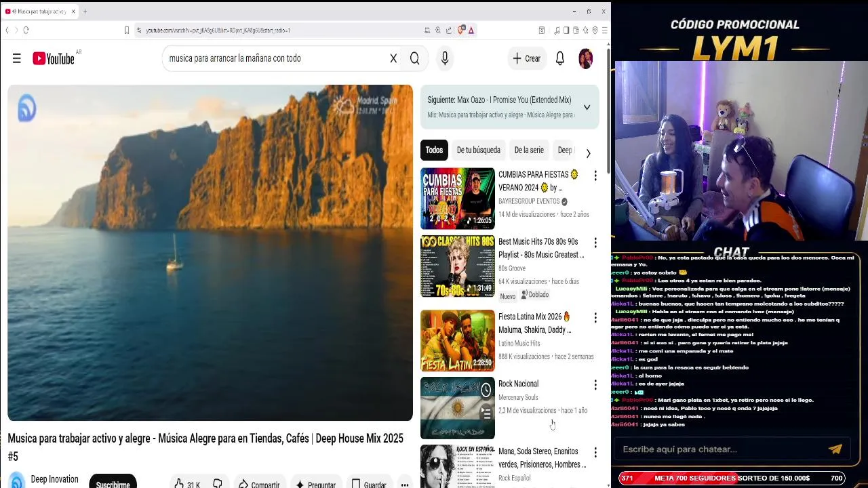Viewport: 868px width, 488px height.
Task: Open options for Rock Nacional video
Action: click(x=595, y=385)
